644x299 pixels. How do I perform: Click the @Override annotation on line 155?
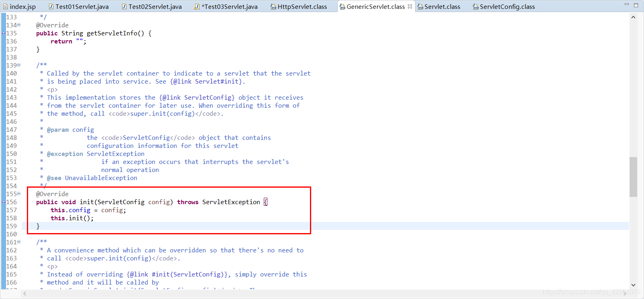coord(52,194)
